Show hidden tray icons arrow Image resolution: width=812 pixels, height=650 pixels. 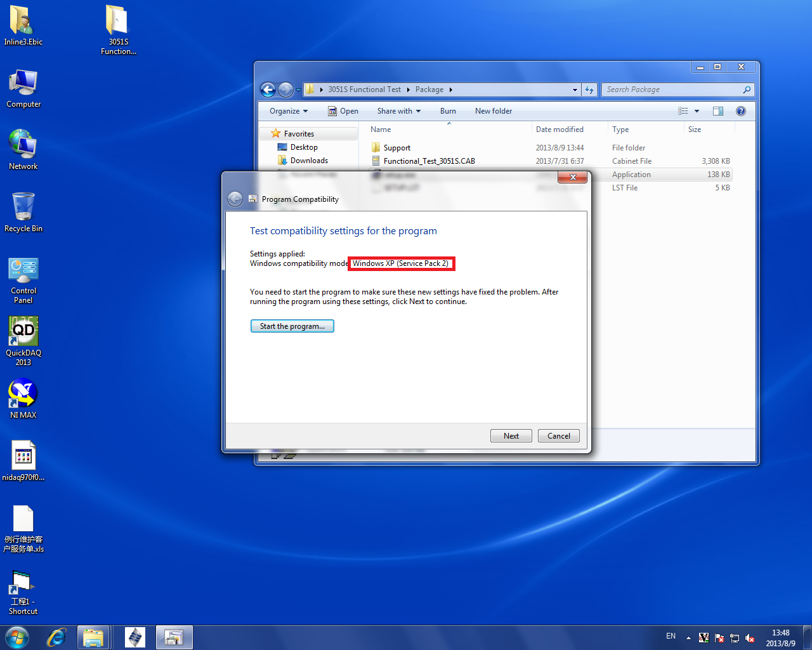click(x=688, y=638)
